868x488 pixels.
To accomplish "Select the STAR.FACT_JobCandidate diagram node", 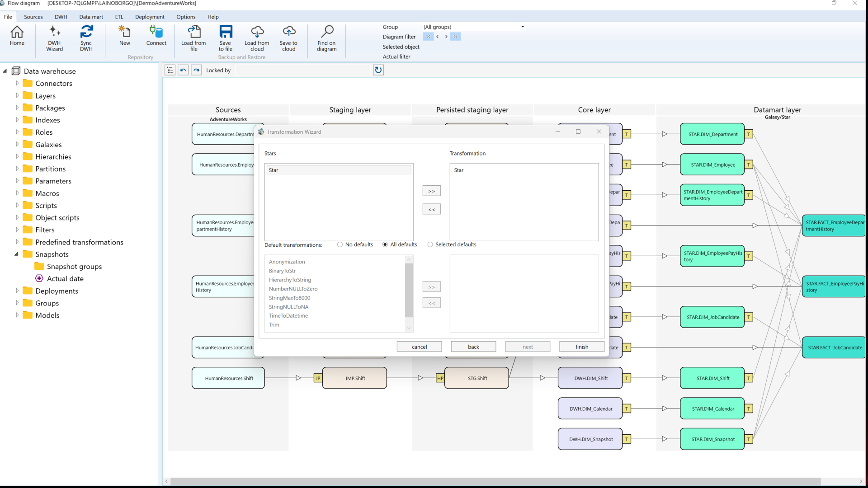I will click(x=834, y=347).
